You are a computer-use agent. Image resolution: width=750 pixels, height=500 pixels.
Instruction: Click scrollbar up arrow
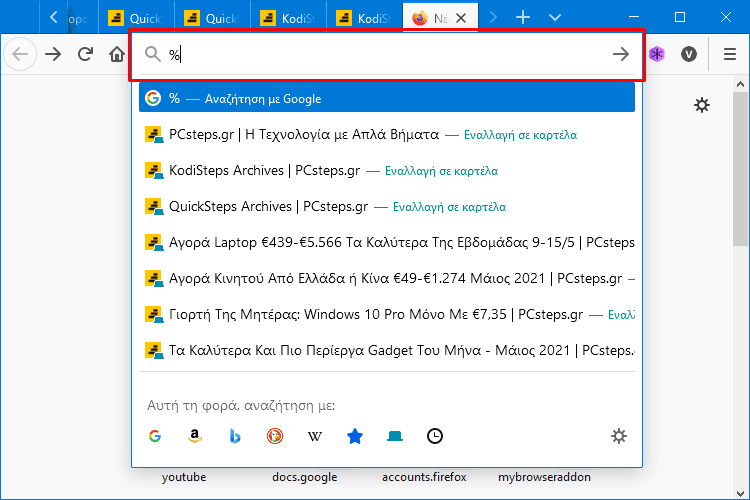coord(740,85)
